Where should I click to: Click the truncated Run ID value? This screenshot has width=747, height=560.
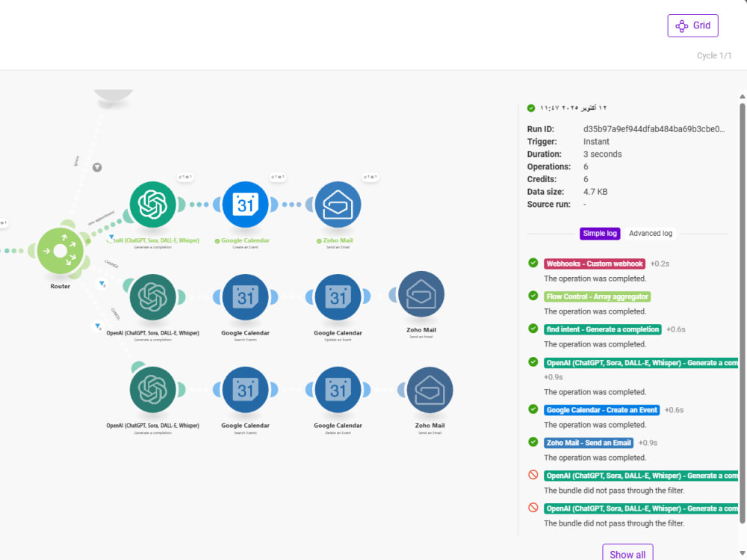tap(654, 129)
